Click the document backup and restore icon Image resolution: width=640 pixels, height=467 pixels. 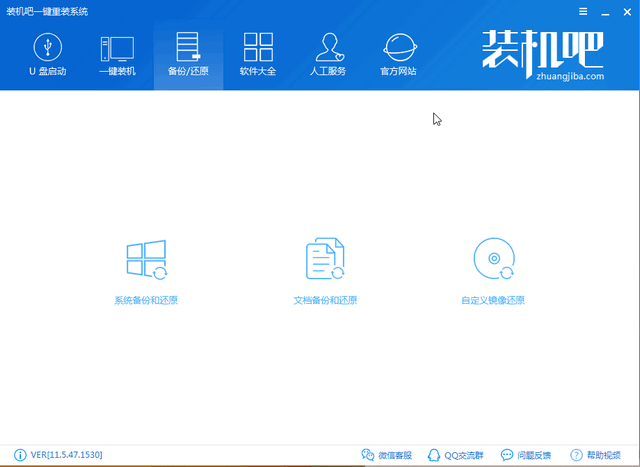click(x=324, y=260)
